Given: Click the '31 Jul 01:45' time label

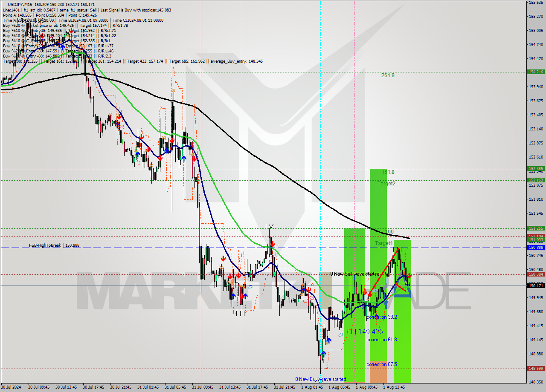Looking at the screenshot, I should 148,387.
